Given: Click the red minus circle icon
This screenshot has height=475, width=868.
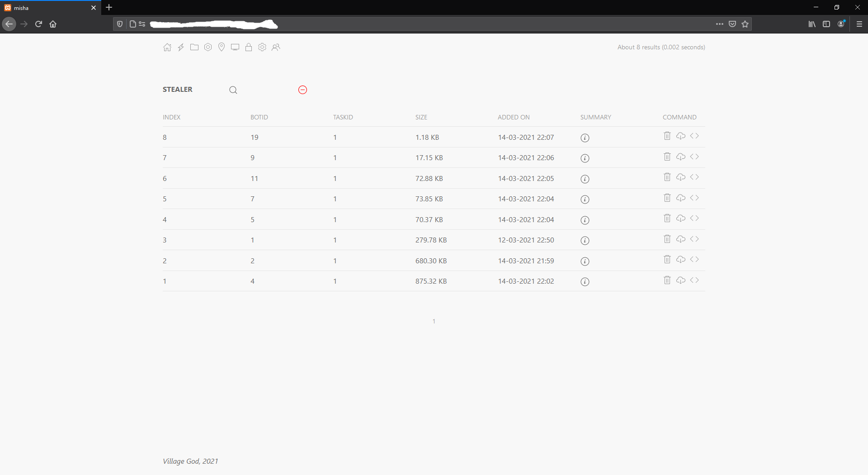Looking at the screenshot, I should pos(303,90).
